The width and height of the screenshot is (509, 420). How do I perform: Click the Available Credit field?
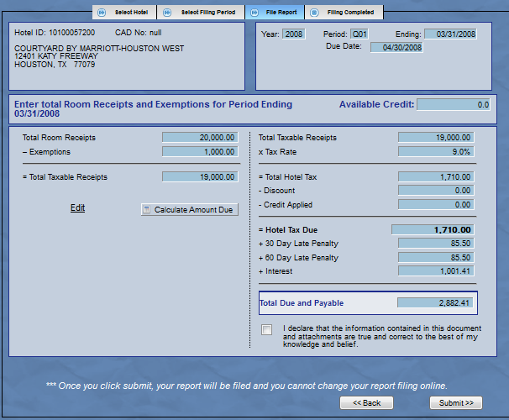454,105
